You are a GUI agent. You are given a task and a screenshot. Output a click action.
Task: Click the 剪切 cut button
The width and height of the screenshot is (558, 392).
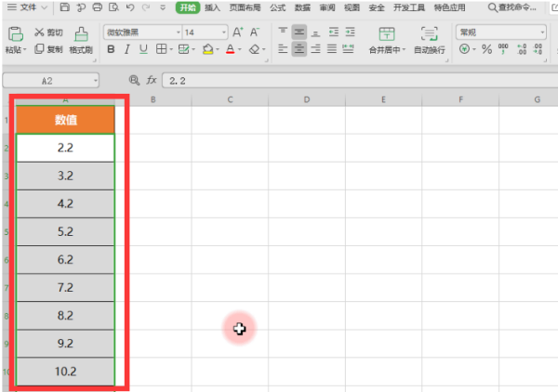pyautogui.click(x=48, y=33)
